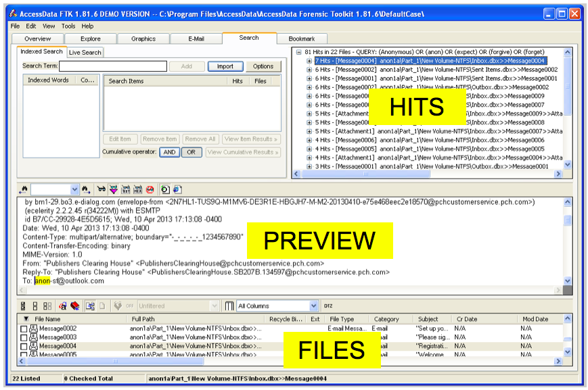Click the Message0004 e-mail file icon
Viewport: 588px width, 390px height.
(33, 346)
